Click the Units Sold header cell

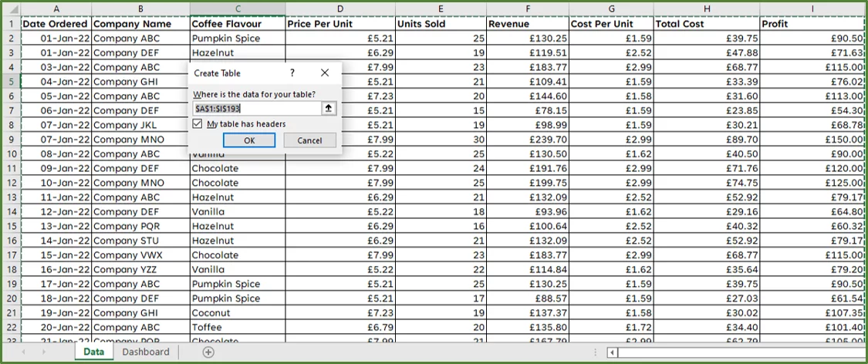441,24
